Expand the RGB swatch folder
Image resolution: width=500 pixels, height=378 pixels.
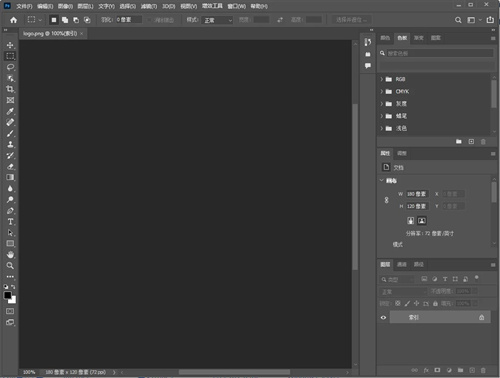(382, 79)
